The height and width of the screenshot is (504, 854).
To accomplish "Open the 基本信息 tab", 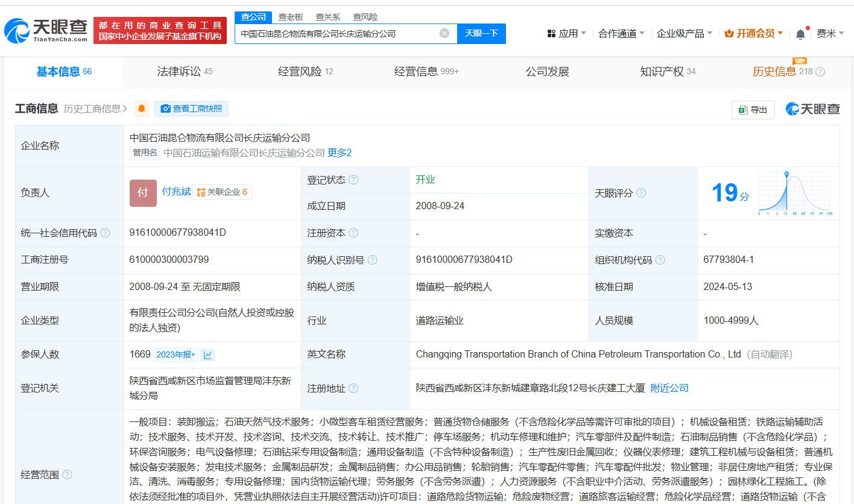I will click(x=65, y=72).
